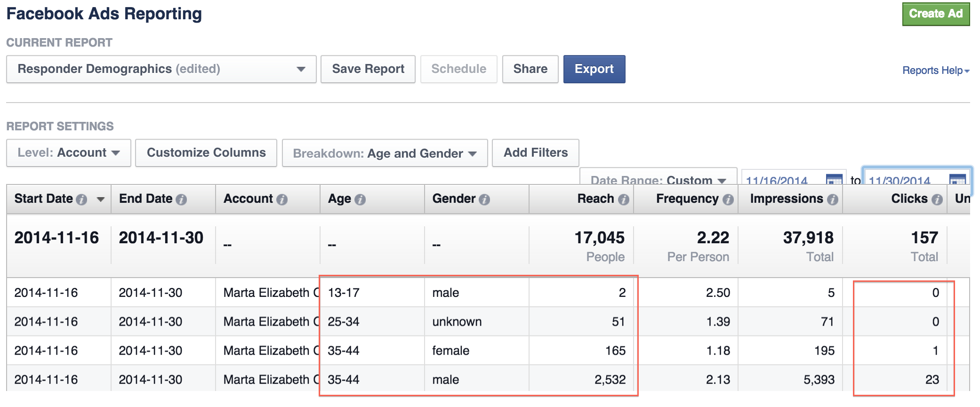Toggle sort arrow on Start Date column
This screenshot has height=407, width=980.
[x=100, y=200]
